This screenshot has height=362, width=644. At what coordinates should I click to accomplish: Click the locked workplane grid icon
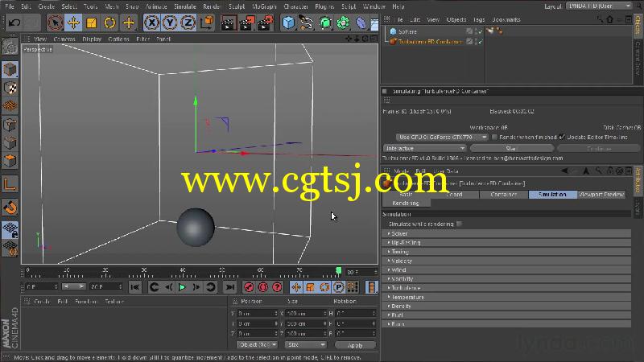pos(10,230)
